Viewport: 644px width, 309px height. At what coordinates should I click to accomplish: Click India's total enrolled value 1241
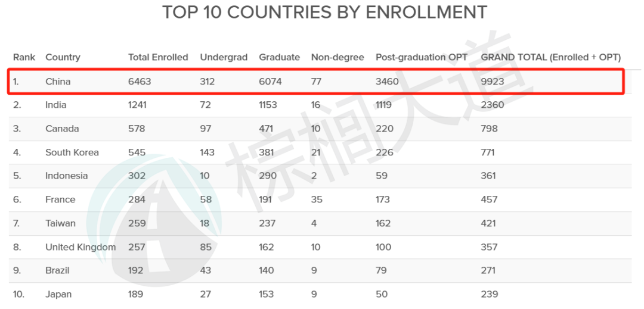click(x=137, y=105)
